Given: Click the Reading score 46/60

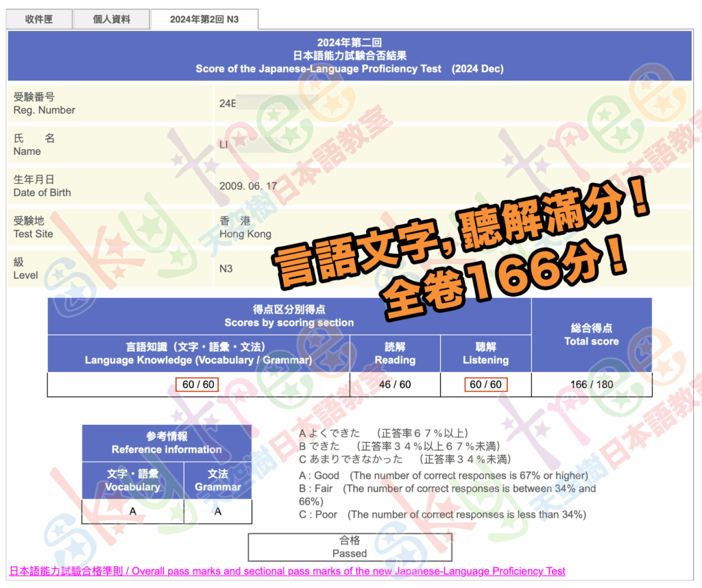Looking at the screenshot, I should pos(395,384).
